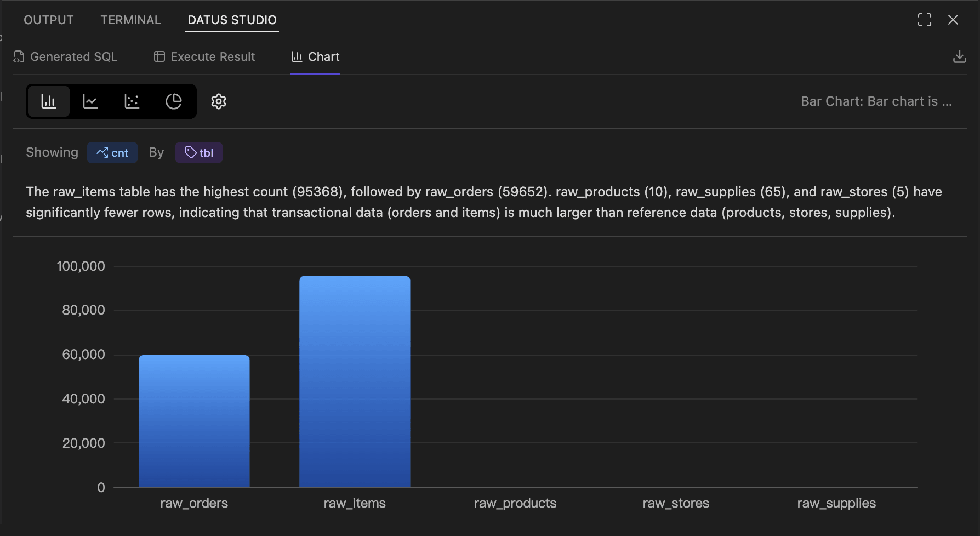980x536 pixels.
Task: Open chart settings gear icon
Action: [219, 101]
